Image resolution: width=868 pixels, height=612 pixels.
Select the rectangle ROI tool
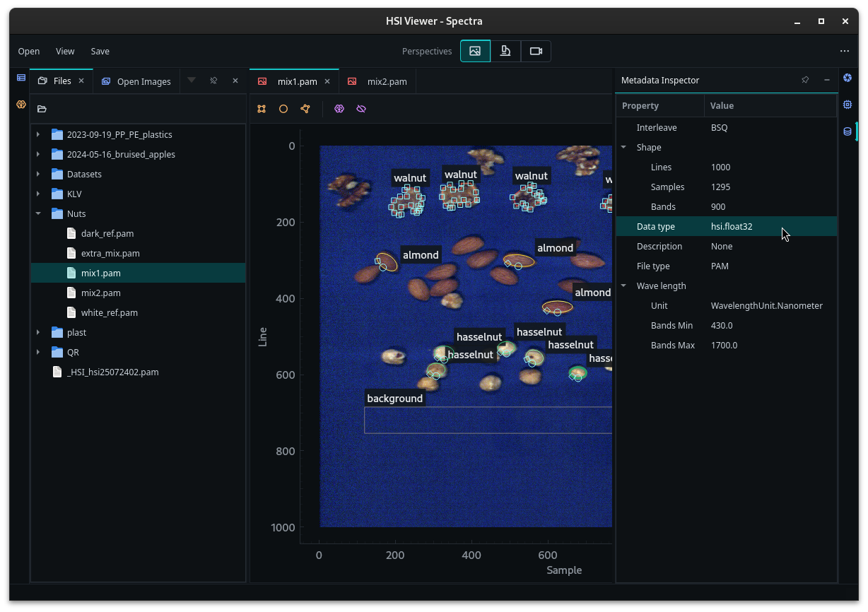[262, 109]
